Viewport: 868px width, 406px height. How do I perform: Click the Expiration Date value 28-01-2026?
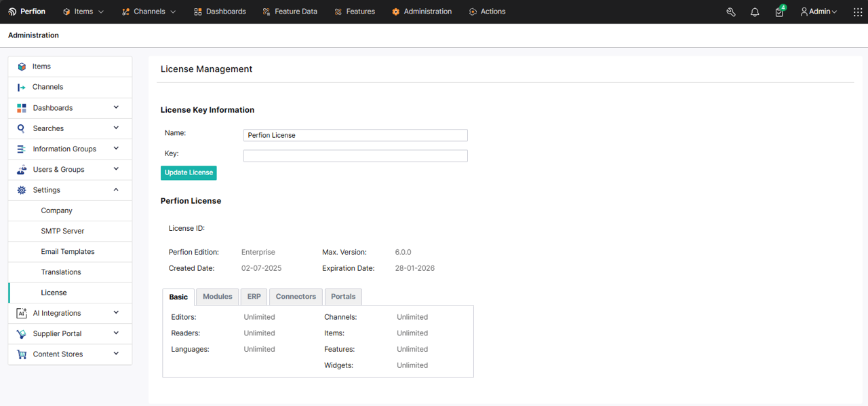pyautogui.click(x=415, y=268)
